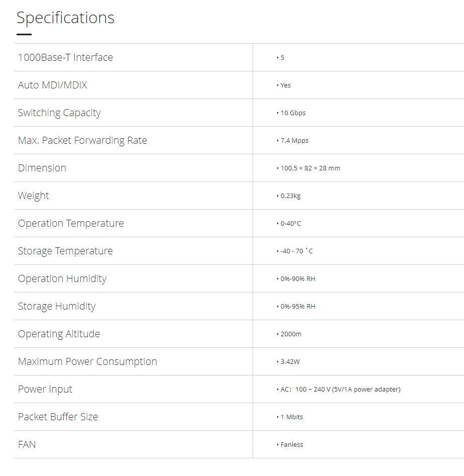The image size is (464, 476).
Task: Select the Power Input adapter value text
Action: pos(340,390)
